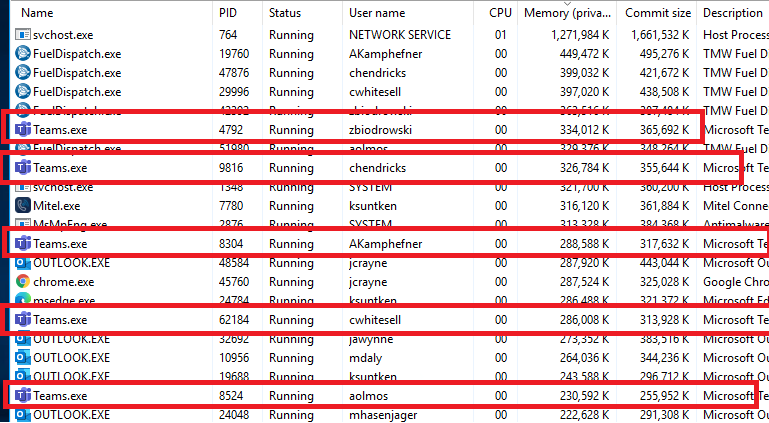This screenshot has height=423, width=769.
Task: Click the FuelDispatch icon in the PID 29996 row
Action: (x=23, y=92)
